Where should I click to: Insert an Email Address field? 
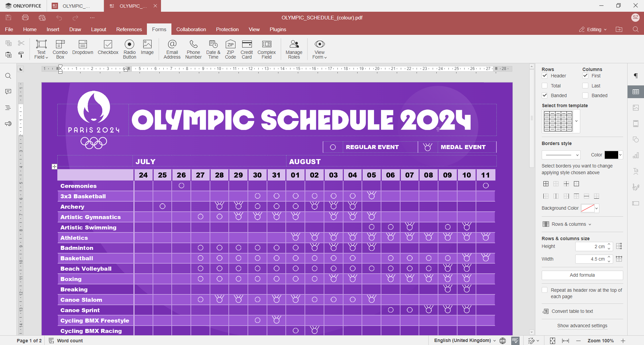pos(172,49)
